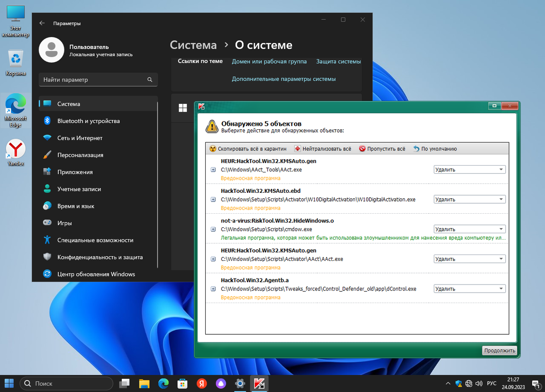Click 'Защита системы' link
This screenshot has height=392, width=545.
click(338, 61)
